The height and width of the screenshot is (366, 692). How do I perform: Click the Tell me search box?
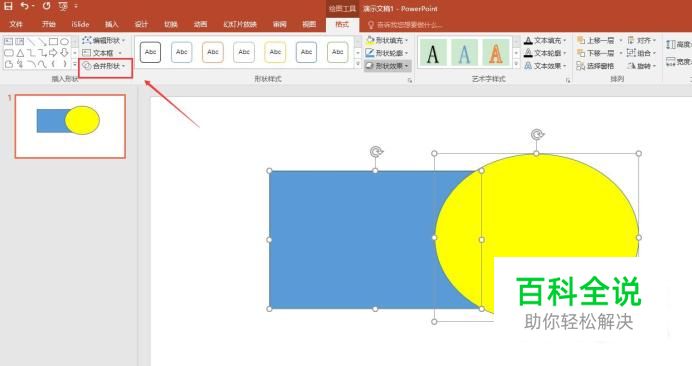coord(405,25)
